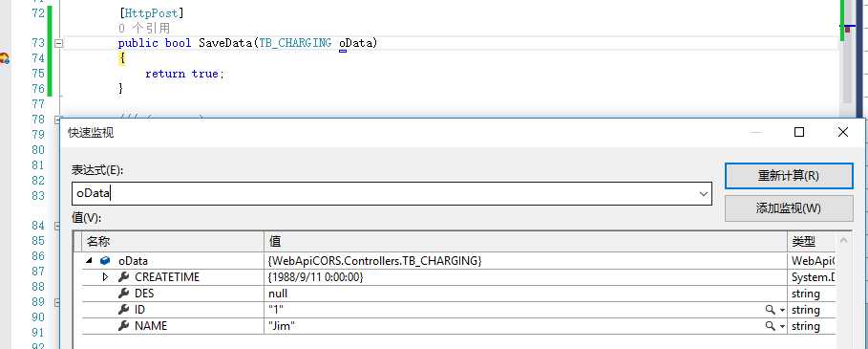Screen dimensions: 868x349
Task: Click the editor vertical scrollbar thumb
Action: [848, 67]
